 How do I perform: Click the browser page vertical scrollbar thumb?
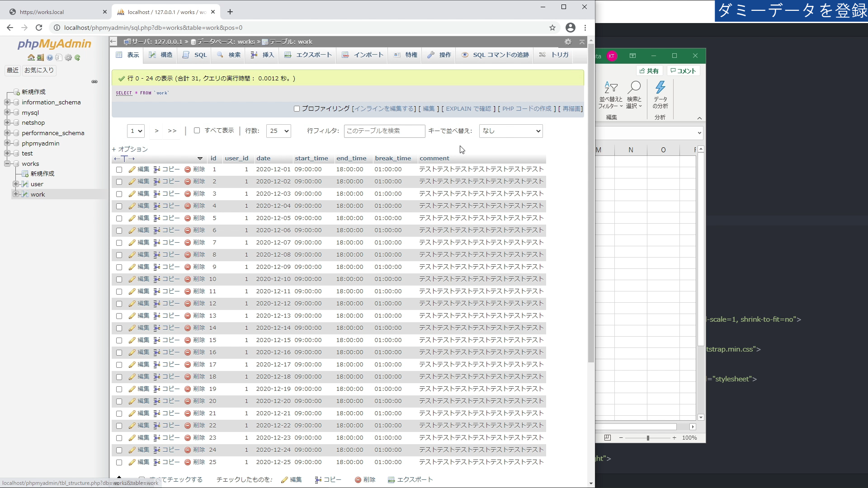(x=591, y=203)
